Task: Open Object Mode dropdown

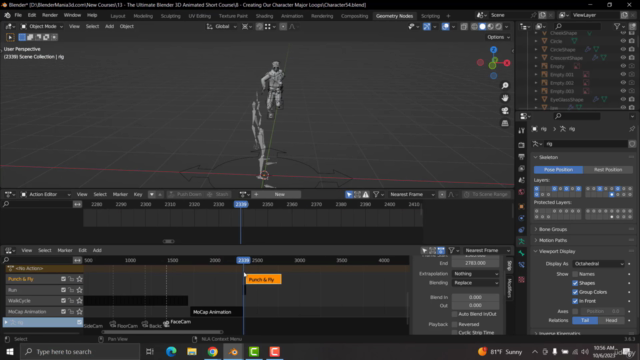Action: (x=42, y=27)
